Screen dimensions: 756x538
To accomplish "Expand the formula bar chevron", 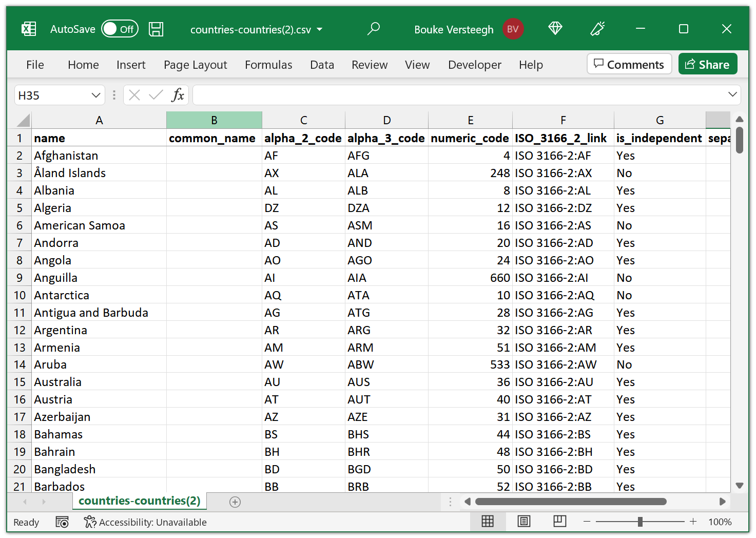I will tap(732, 94).
